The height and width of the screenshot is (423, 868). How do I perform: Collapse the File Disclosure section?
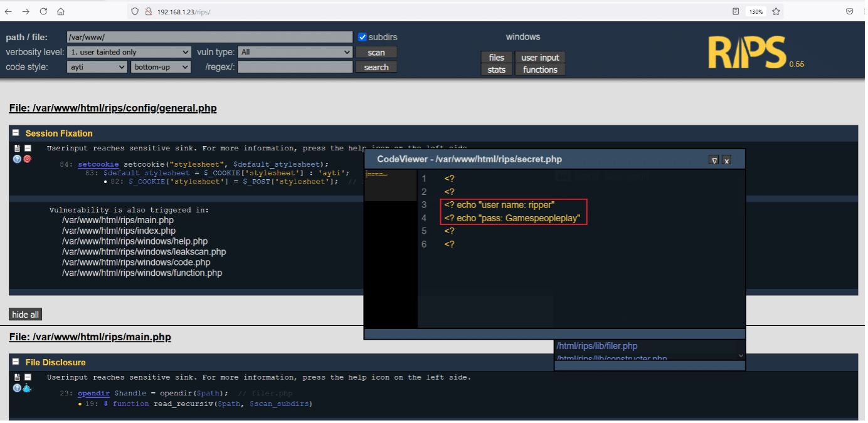(x=16, y=362)
